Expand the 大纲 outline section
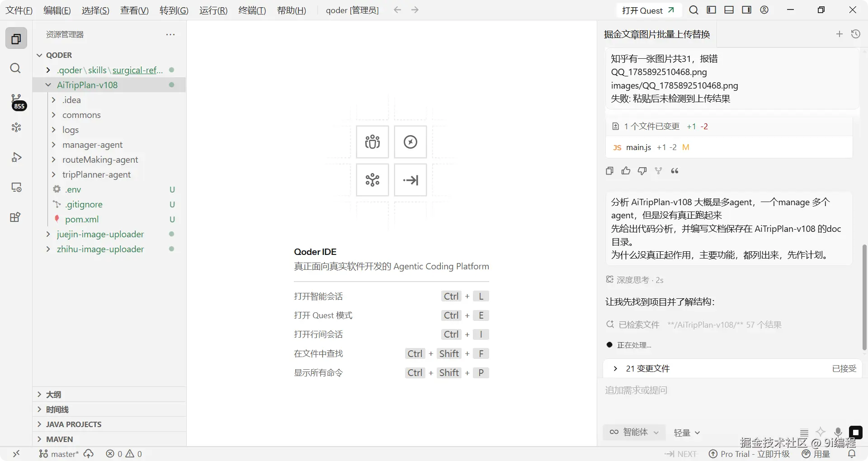868x461 pixels. [109, 395]
